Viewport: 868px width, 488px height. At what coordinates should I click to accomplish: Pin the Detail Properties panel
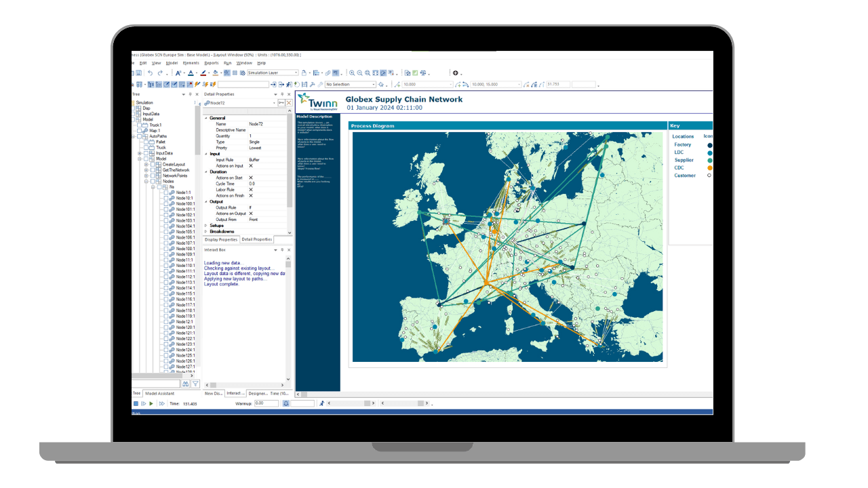click(282, 94)
